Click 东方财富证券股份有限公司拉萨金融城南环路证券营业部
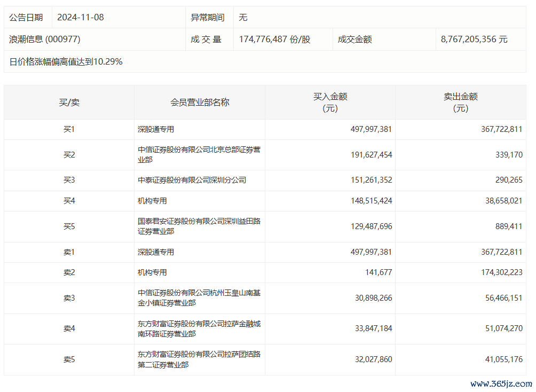This screenshot has width=536, height=392. tap(199, 328)
